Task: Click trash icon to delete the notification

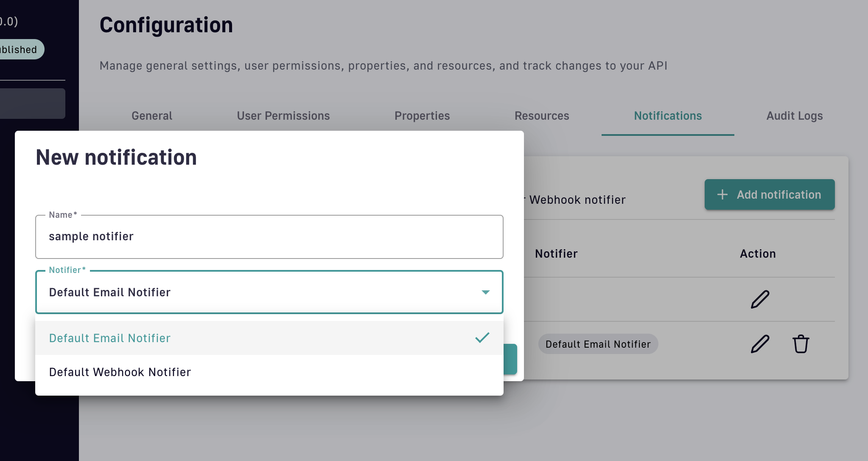Action: tap(801, 344)
